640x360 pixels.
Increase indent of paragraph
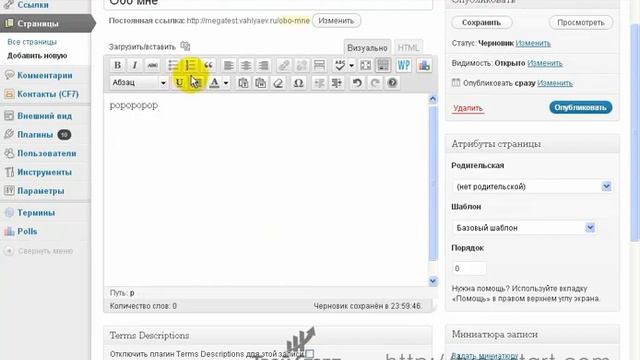click(337, 83)
